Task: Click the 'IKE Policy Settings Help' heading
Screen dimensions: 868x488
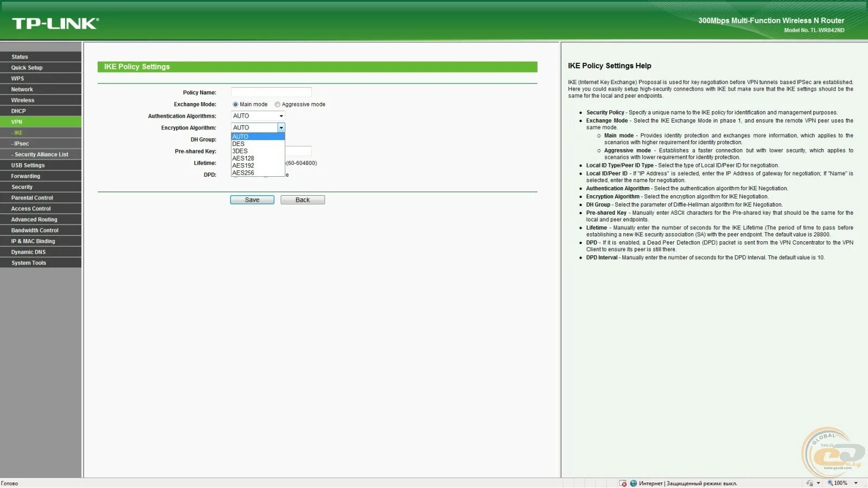Action: [610, 66]
